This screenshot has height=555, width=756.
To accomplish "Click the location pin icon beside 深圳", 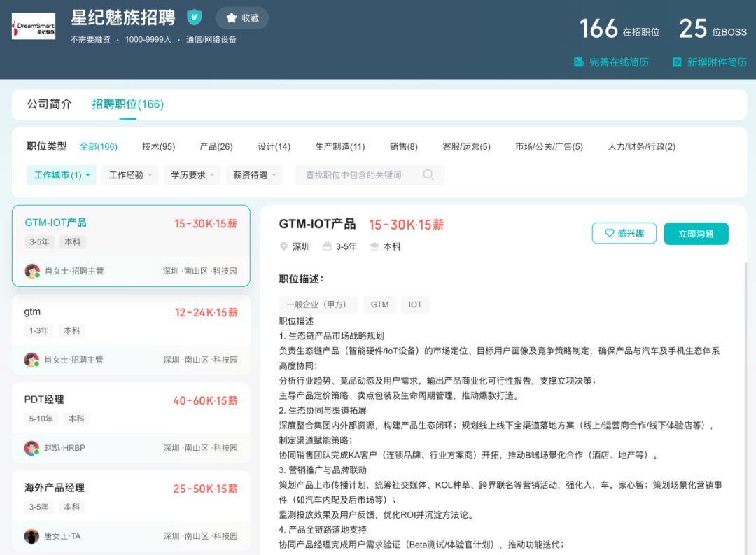I will coord(283,246).
